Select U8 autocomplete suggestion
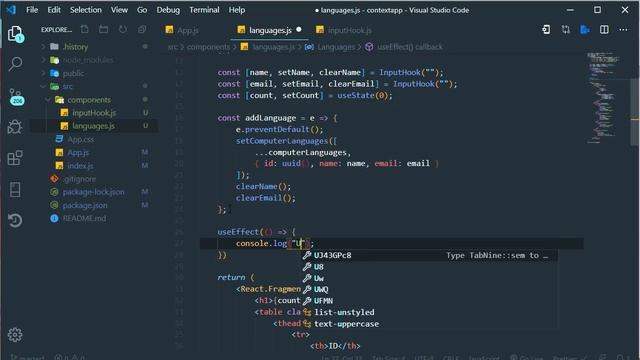Viewport: 640px width, 360px height. pyautogui.click(x=429, y=267)
